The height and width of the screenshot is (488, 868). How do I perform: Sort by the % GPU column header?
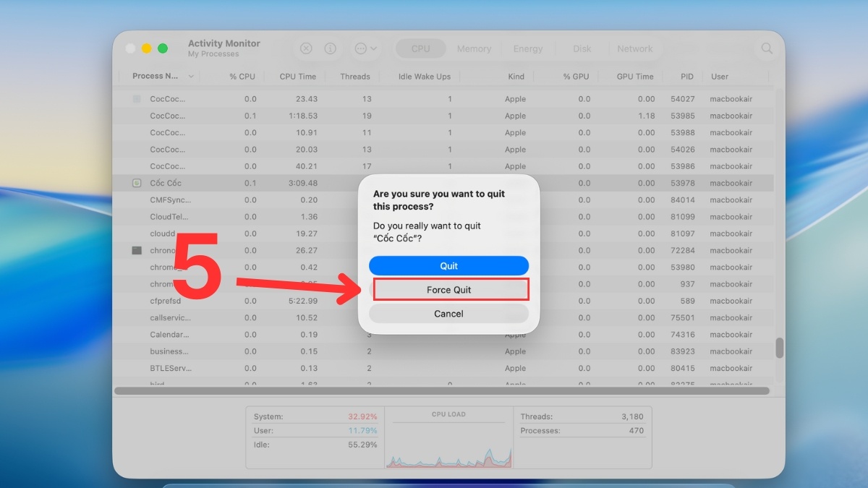click(x=576, y=77)
